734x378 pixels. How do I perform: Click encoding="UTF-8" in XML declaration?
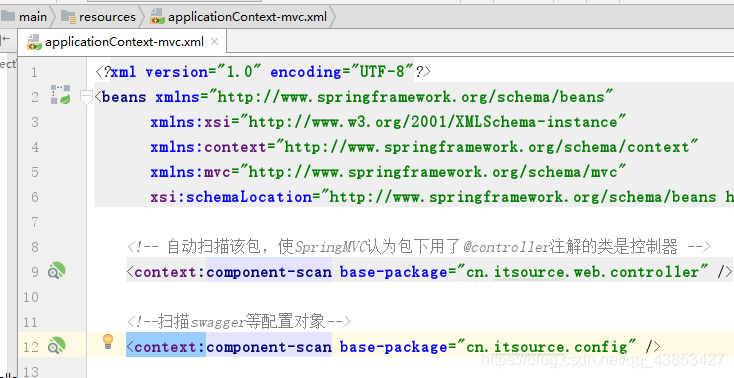tap(342, 72)
